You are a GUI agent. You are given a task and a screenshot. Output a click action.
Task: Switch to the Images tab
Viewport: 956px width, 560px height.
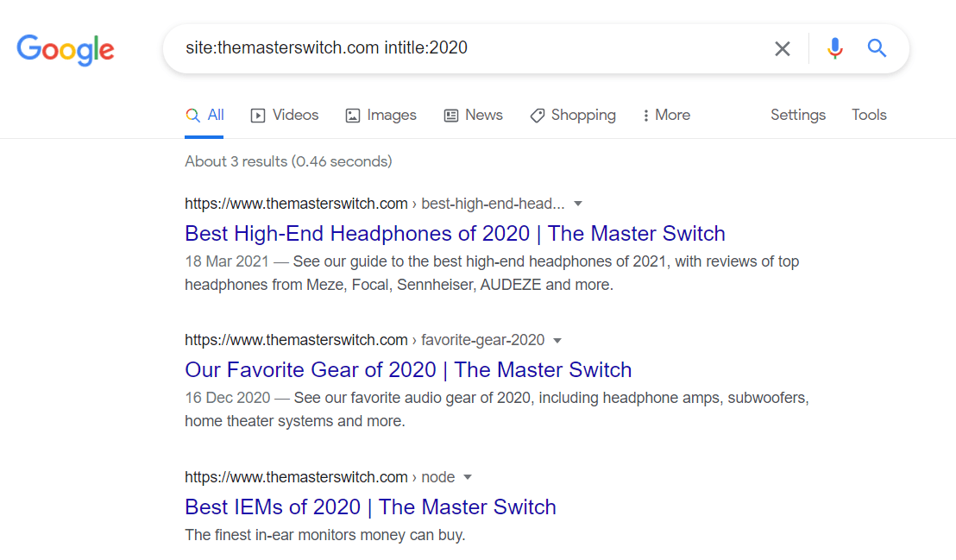[381, 115]
